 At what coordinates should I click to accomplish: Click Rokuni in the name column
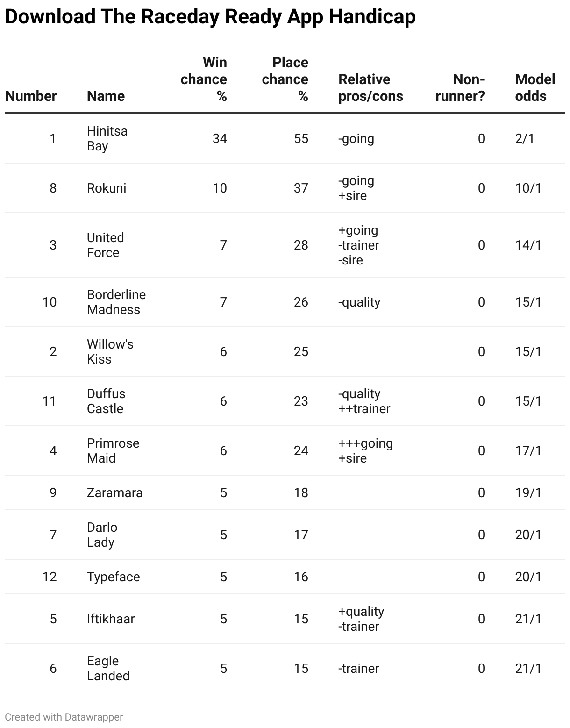(x=107, y=188)
